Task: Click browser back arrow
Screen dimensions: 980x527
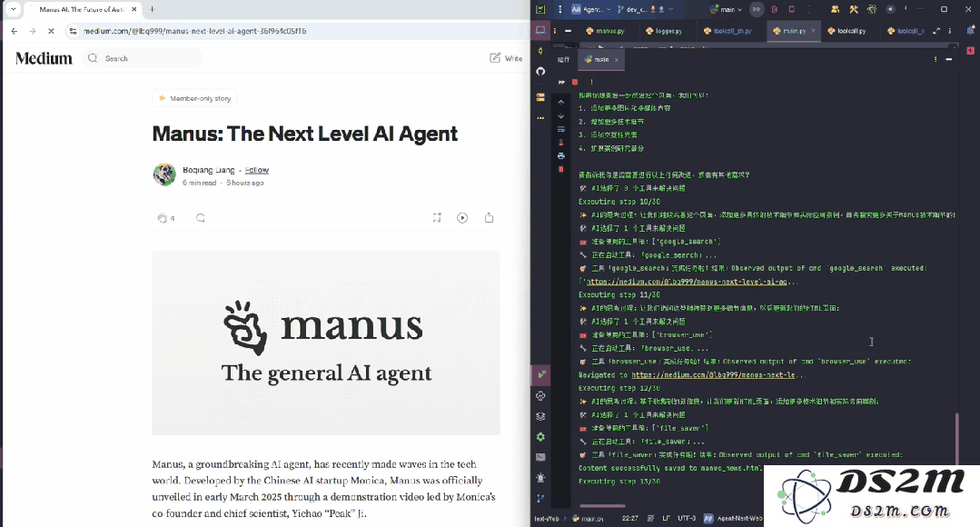Action: tap(15, 31)
